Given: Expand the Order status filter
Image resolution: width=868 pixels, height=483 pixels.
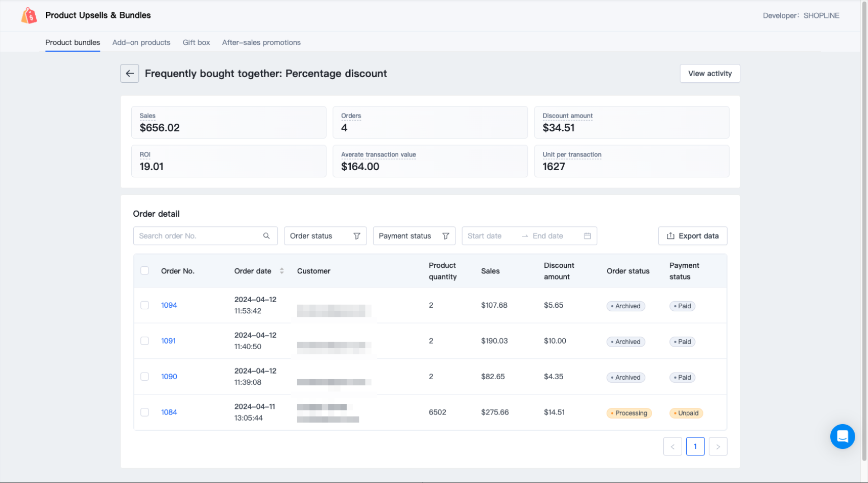Looking at the screenshot, I should 325,236.
